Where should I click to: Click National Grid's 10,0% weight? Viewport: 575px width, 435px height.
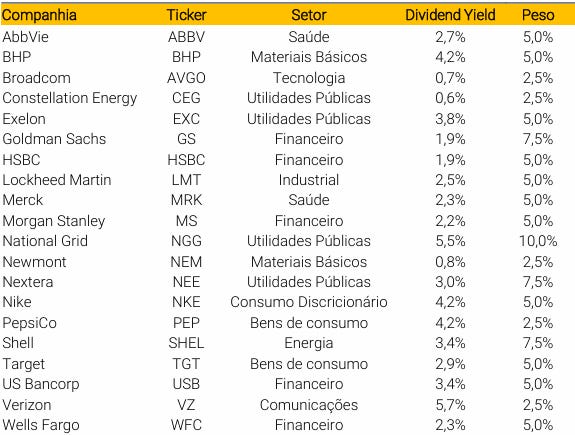(x=538, y=241)
